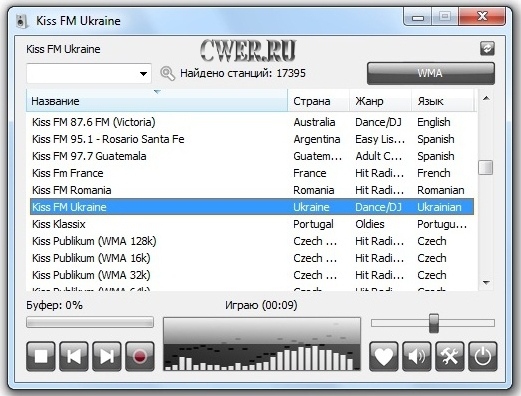Stop playback with the stop button
The height and width of the screenshot is (396, 521).
41,356
